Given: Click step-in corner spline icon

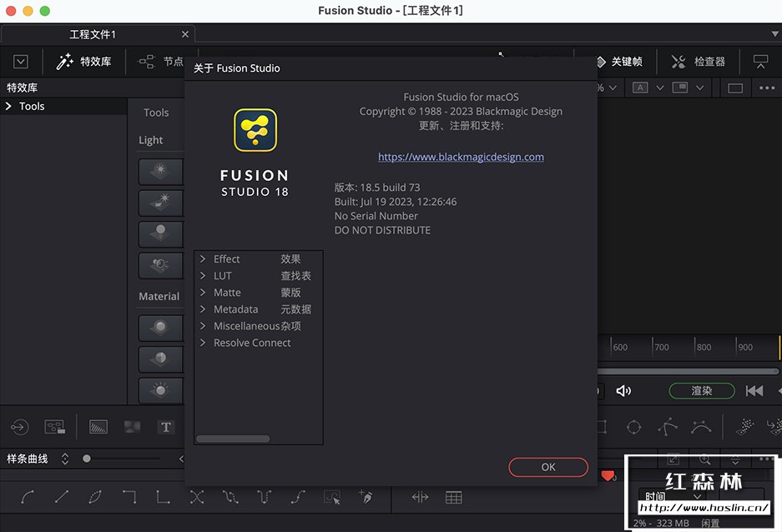Looking at the screenshot, I should (x=129, y=497).
